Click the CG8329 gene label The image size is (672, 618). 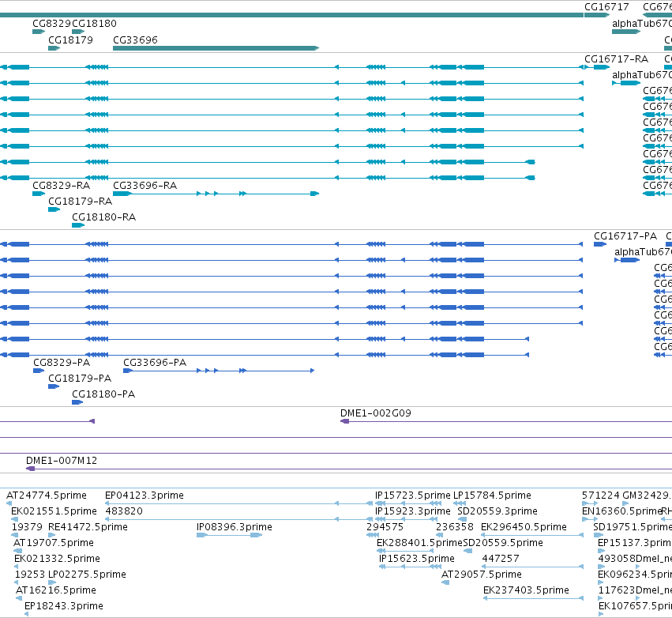52,24
